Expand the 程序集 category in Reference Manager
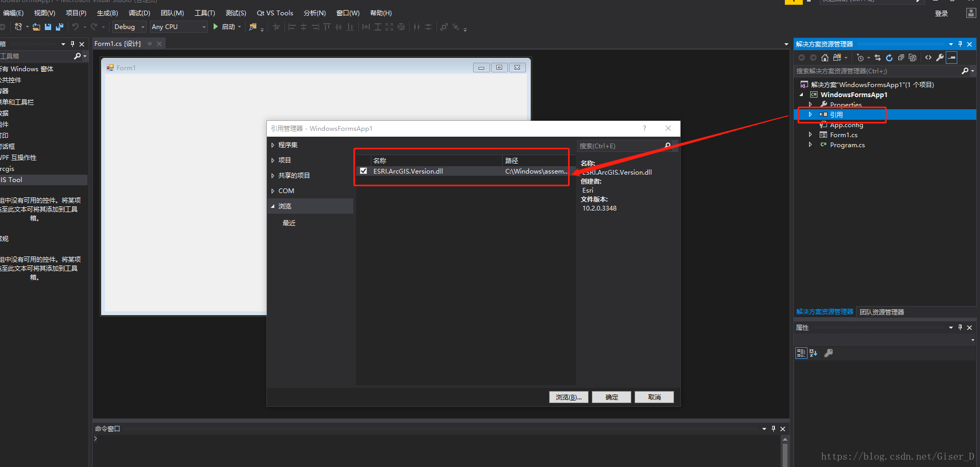Screen dimensions: 980x467 pyautogui.click(x=273, y=145)
